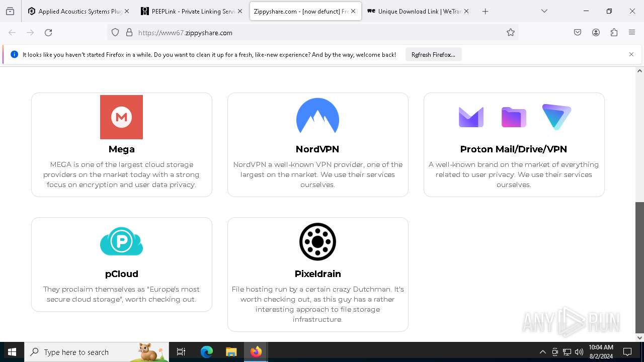Click the Pixeldrain 'crazy Dutchman' description
The width and height of the screenshot is (644, 362).
click(x=317, y=304)
